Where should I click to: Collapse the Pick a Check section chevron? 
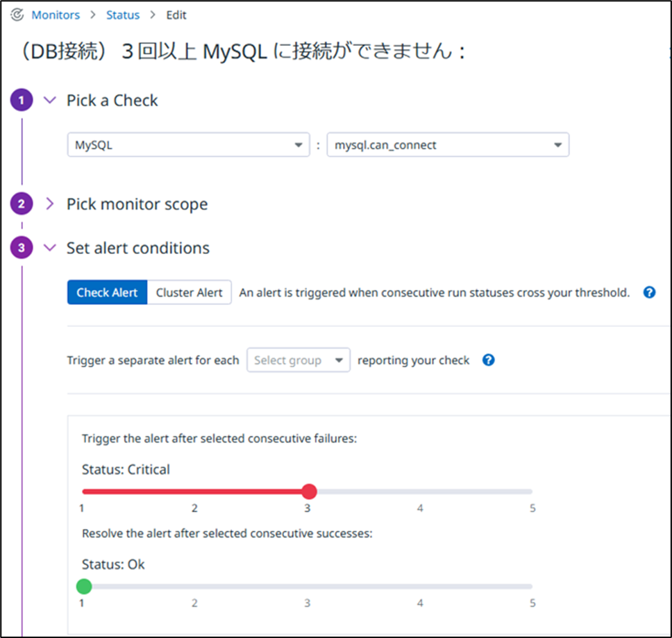pos(50,100)
